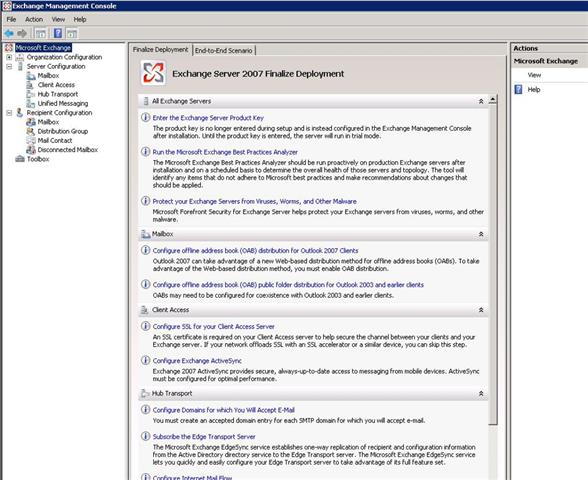Open the Action menu
Image resolution: width=588 pixels, height=480 pixels.
(x=34, y=20)
